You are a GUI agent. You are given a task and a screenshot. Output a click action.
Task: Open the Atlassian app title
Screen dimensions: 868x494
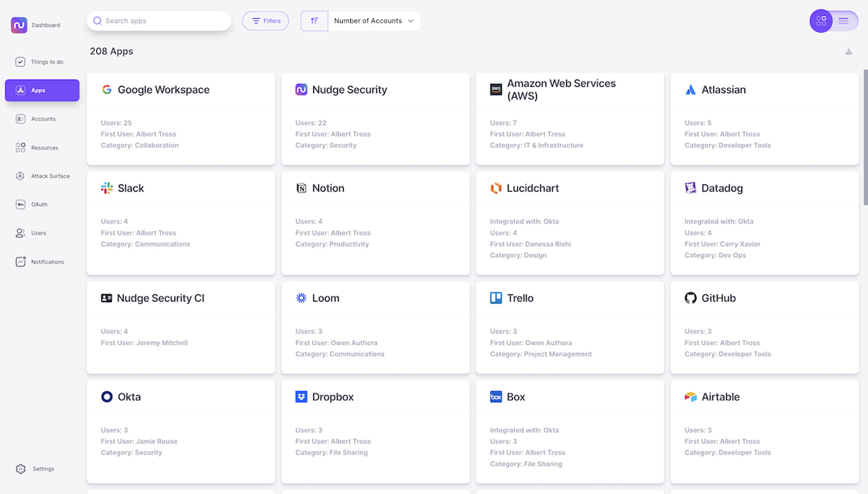pyautogui.click(x=724, y=89)
